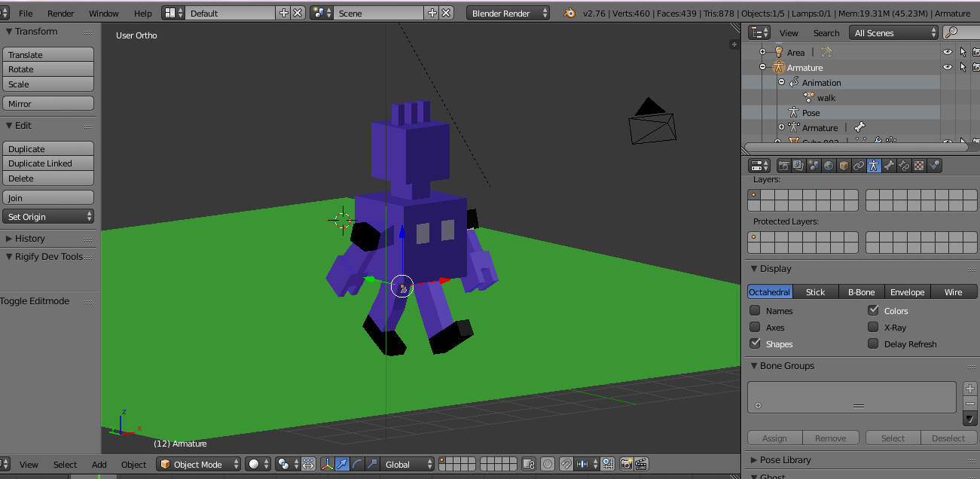The width and height of the screenshot is (980, 479).
Task: Hide the Armature using its eye icon
Action: point(948,68)
